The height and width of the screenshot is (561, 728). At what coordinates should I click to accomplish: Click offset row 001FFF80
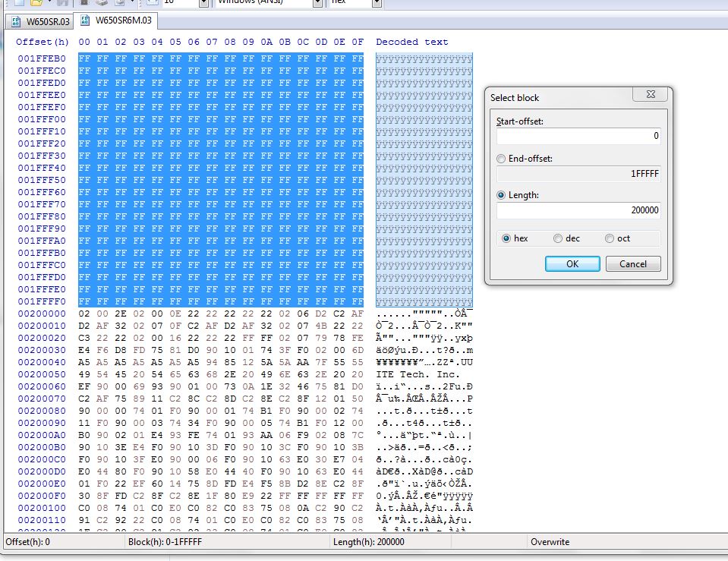(x=42, y=216)
